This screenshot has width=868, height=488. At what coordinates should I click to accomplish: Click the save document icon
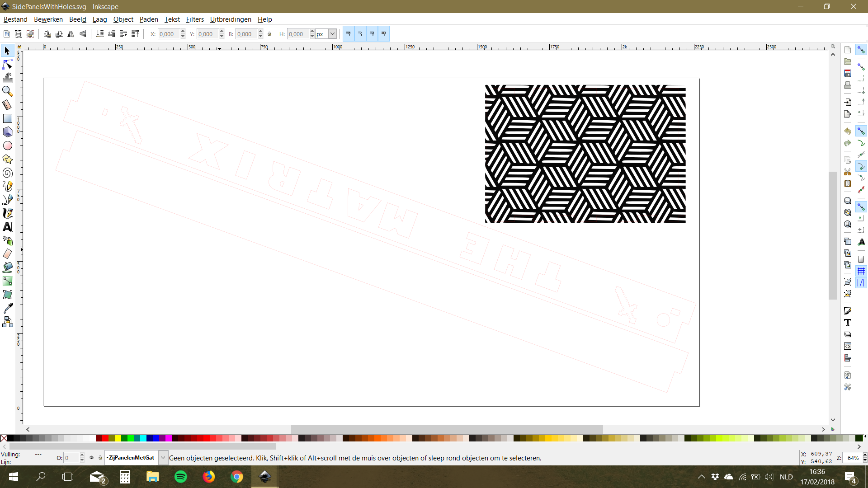tap(848, 73)
